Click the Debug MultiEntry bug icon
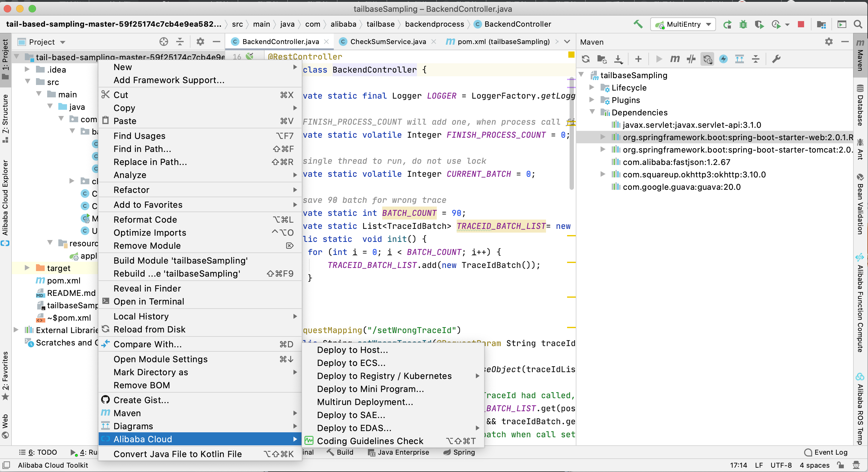The height and width of the screenshot is (472, 868). pyautogui.click(x=743, y=24)
